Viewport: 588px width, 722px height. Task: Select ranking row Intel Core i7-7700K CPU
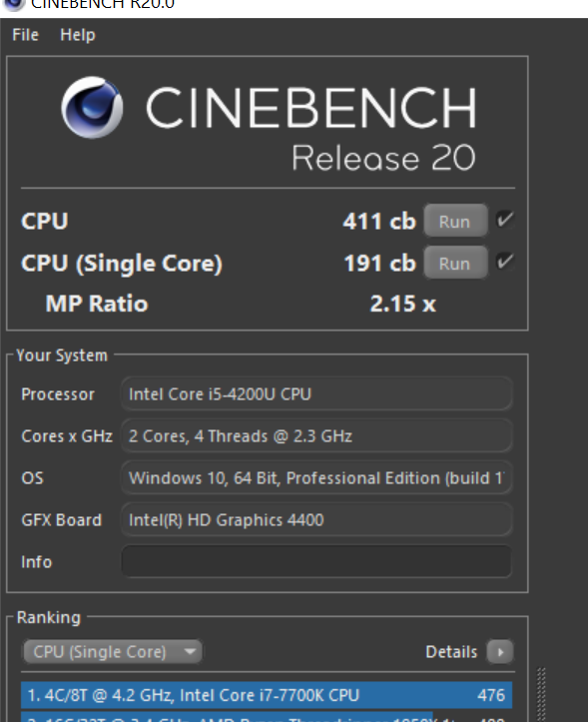267,695
